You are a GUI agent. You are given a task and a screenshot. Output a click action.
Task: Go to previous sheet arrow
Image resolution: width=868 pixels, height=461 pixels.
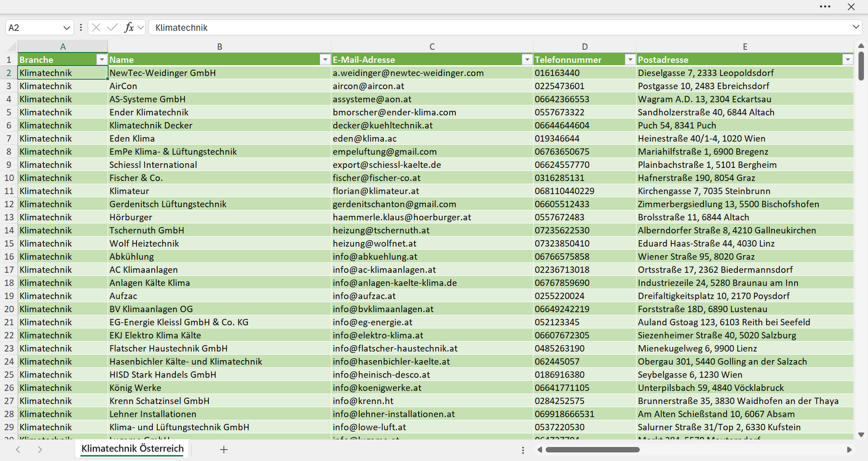[x=18, y=449]
